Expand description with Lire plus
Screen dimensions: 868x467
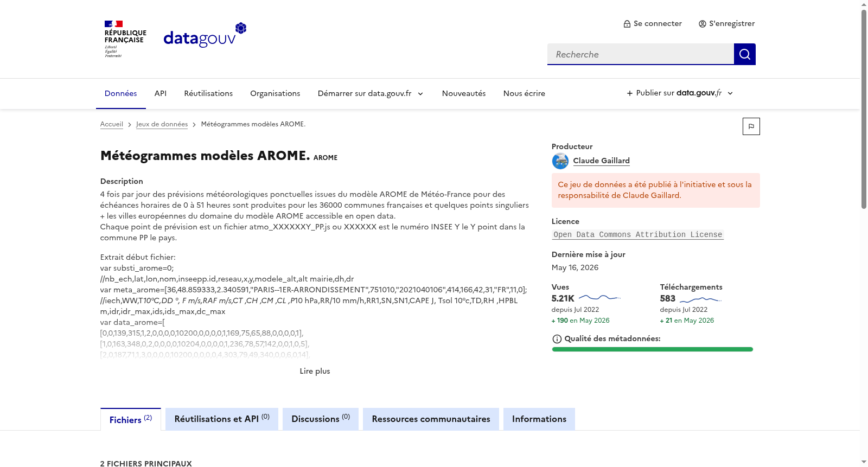315,371
